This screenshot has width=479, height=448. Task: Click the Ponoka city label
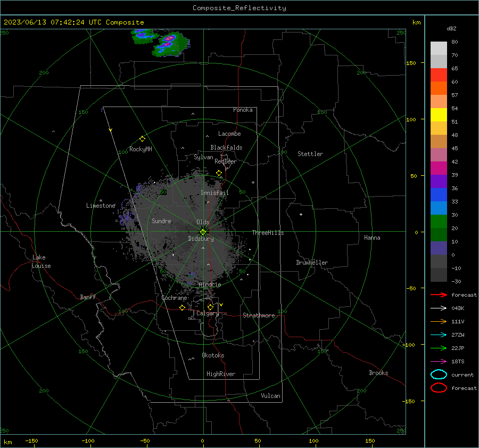click(243, 110)
